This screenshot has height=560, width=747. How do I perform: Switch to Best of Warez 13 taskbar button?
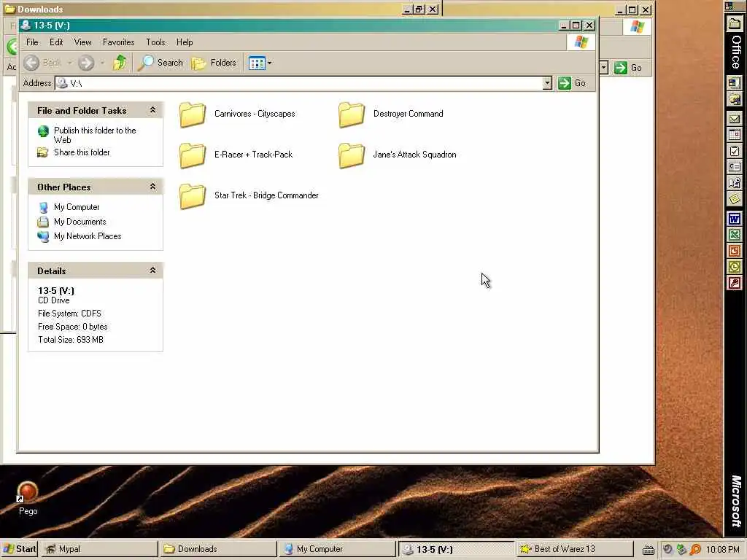tap(575, 549)
